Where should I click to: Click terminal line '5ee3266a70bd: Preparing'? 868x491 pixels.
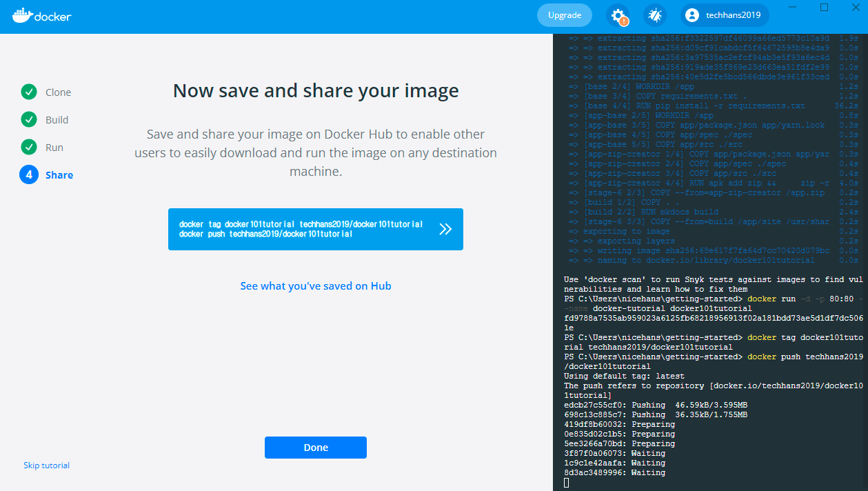(x=619, y=443)
